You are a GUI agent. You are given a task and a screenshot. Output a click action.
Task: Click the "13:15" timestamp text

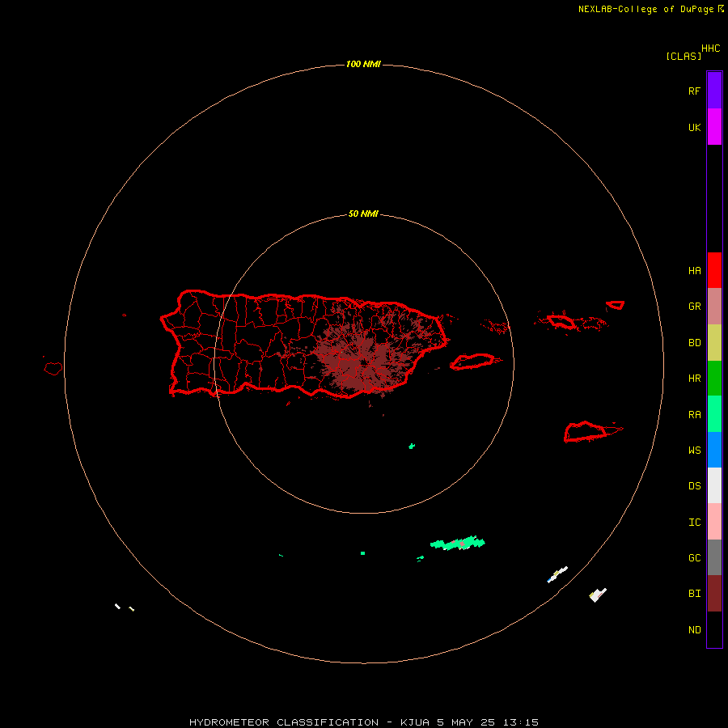point(520,722)
